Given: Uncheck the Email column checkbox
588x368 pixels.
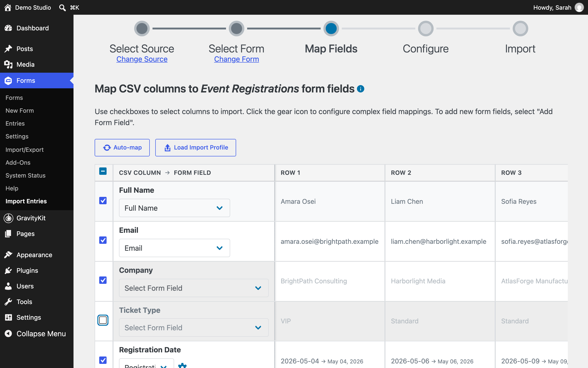Looking at the screenshot, I should point(103,240).
